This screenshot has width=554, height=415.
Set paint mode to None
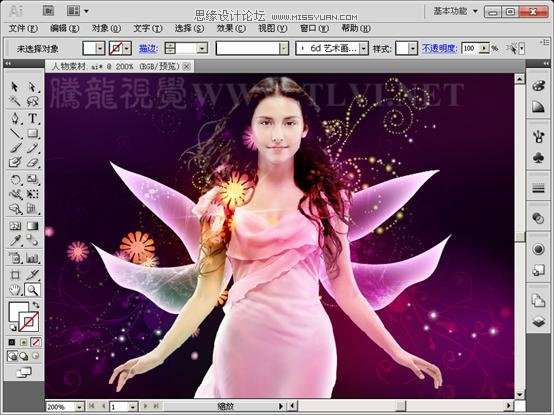click(36, 342)
